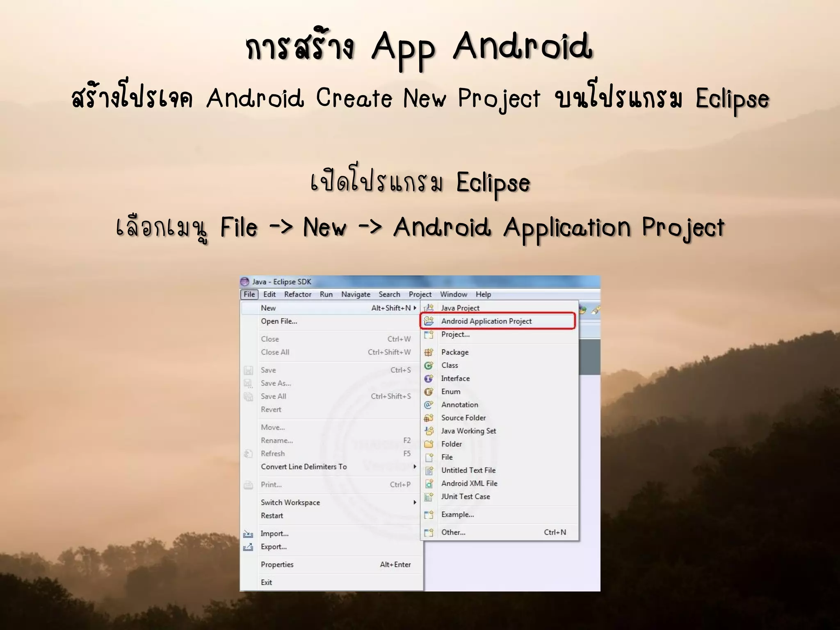The image size is (840, 630).
Task: Click the purple Interface icon
Action: pyautogui.click(x=429, y=378)
